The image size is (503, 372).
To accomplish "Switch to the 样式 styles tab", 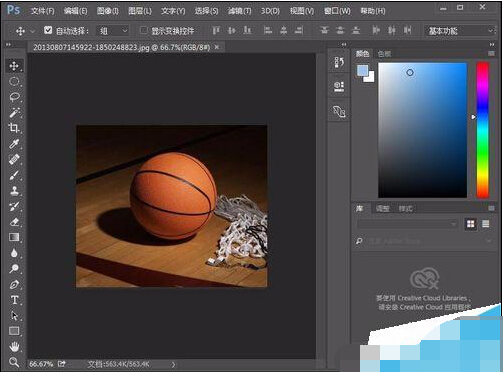I will (x=405, y=209).
